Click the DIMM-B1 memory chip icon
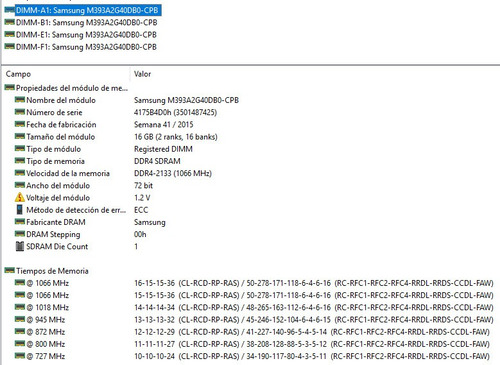This screenshot has width=500, height=365. (10, 22)
